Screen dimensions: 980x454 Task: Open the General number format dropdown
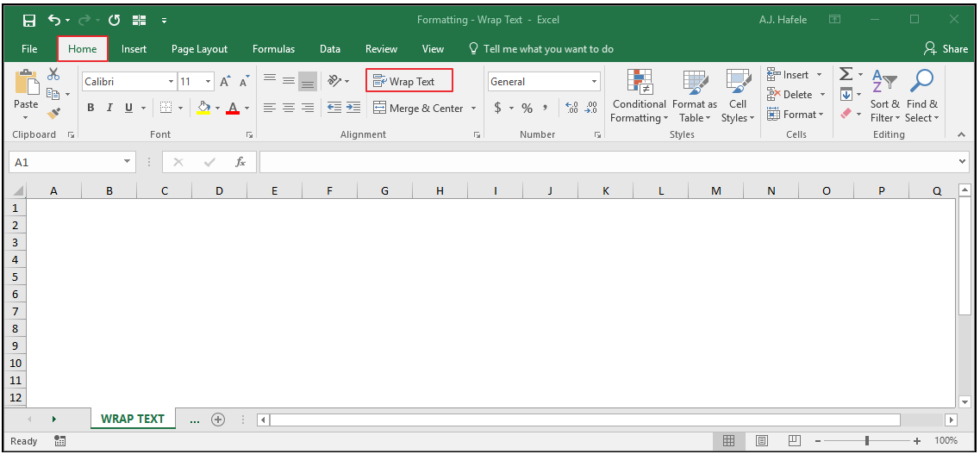[x=595, y=81]
